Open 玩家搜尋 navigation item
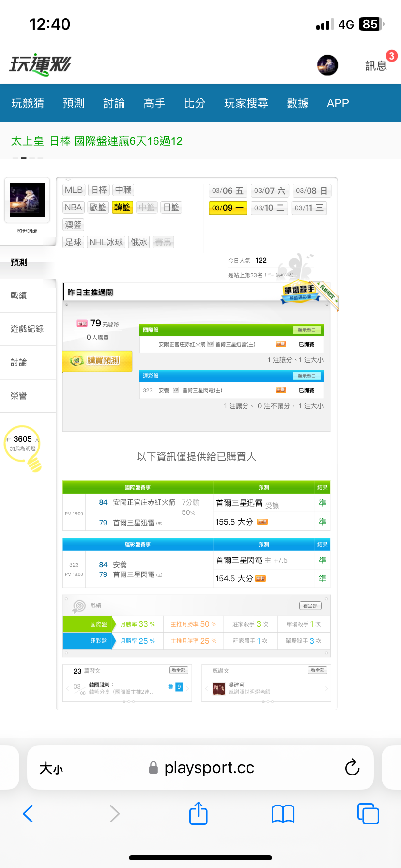 [x=246, y=103]
